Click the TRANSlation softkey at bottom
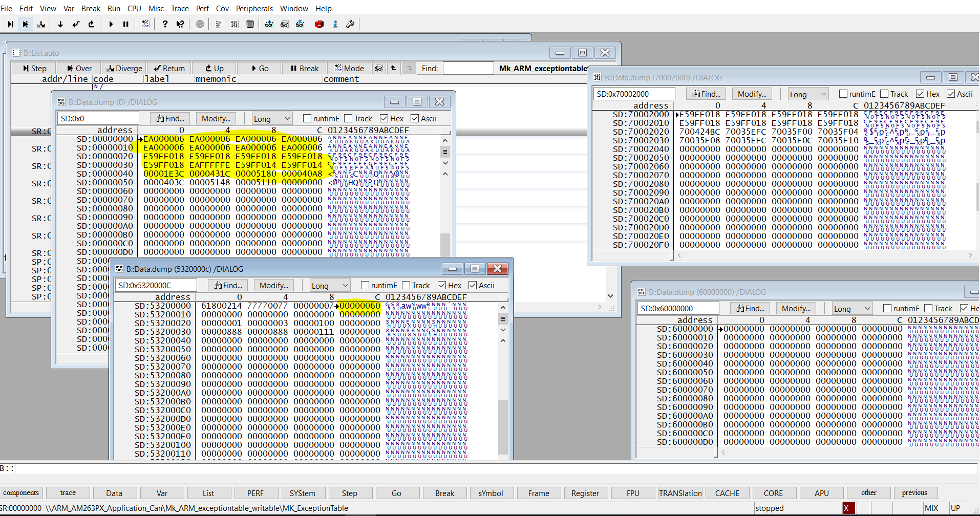Image resolution: width=980 pixels, height=516 pixels. click(680, 493)
